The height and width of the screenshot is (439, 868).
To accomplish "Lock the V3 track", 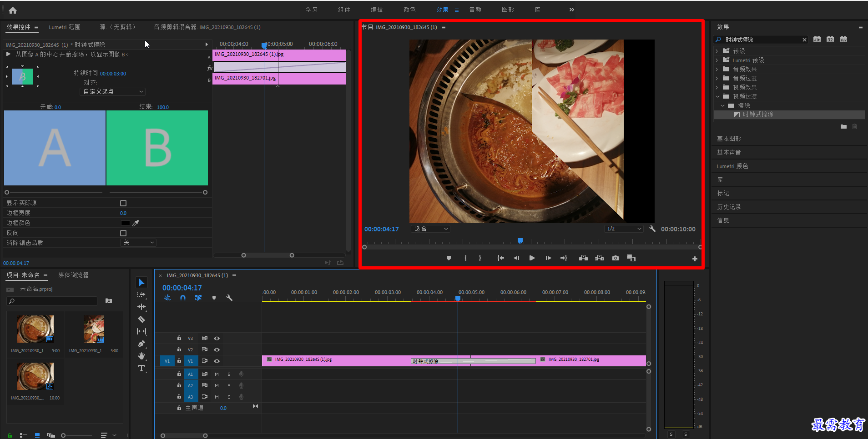I will [179, 338].
